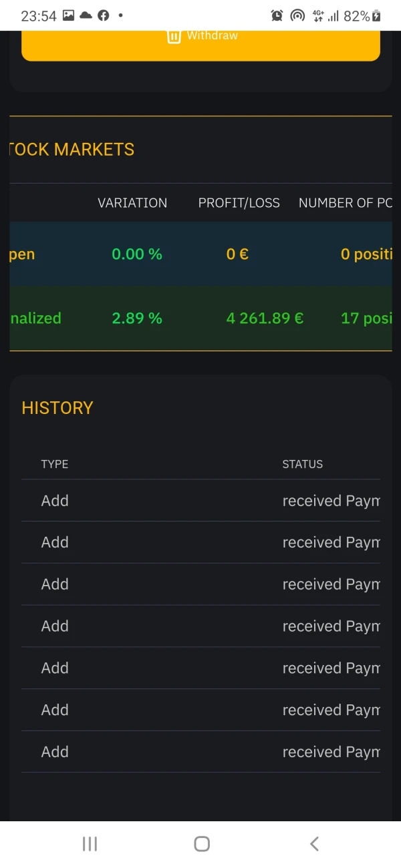
Task: Tap the Android home button
Action: (x=201, y=844)
